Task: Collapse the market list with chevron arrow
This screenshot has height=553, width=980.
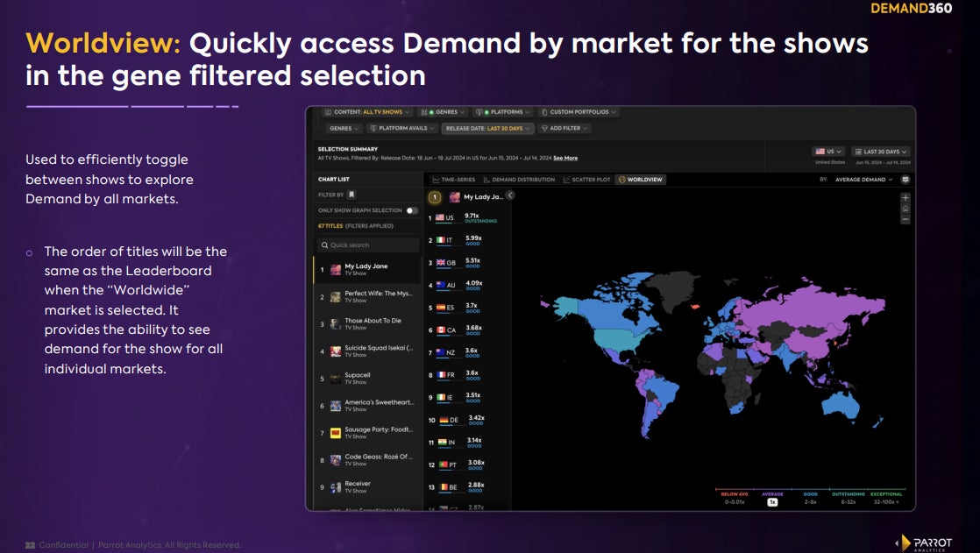Action: 510,195
